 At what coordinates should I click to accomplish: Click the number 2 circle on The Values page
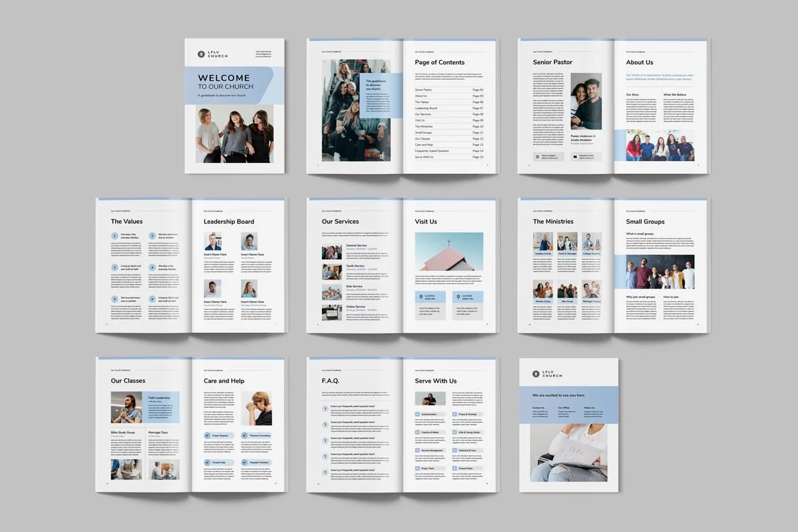click(152, 236)
